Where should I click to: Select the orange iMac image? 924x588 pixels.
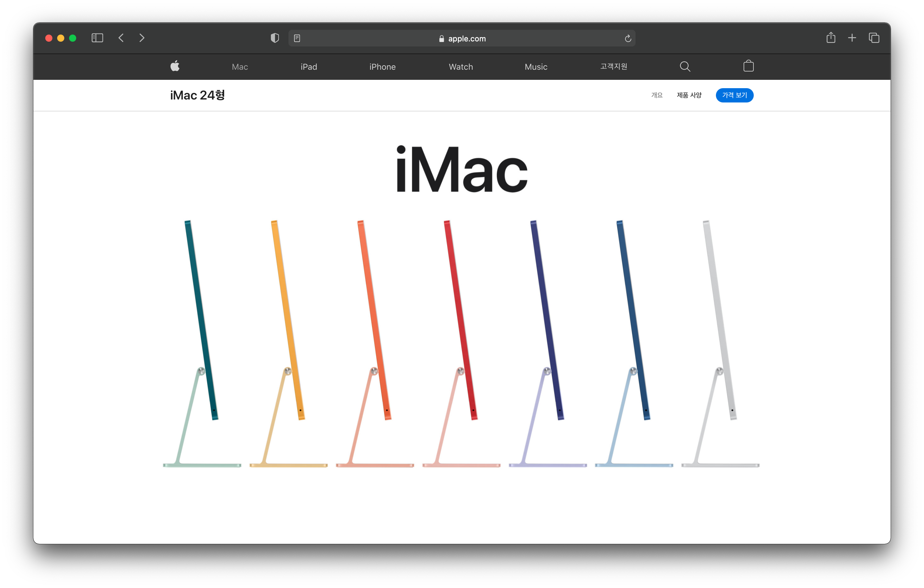pos(375,344)
